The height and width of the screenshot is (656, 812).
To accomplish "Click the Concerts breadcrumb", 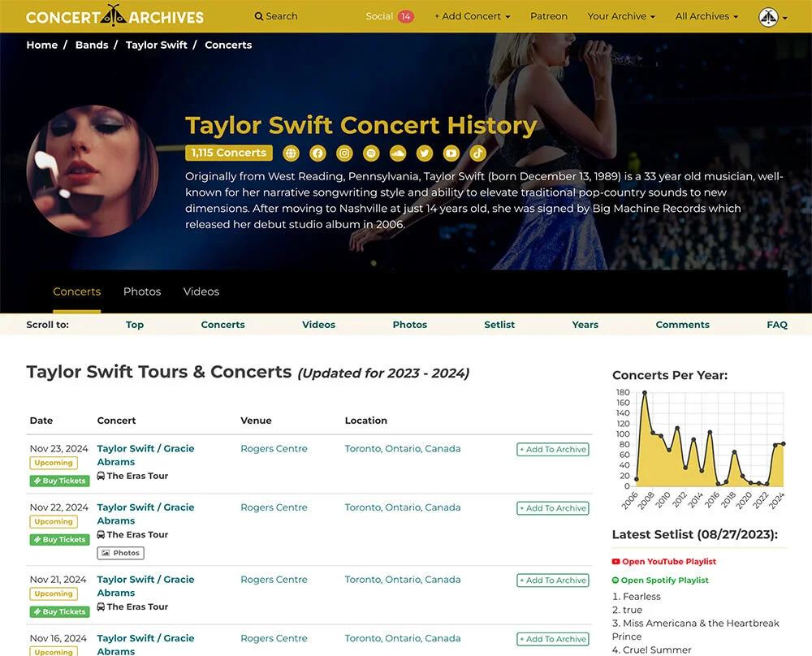I will [x=228, y=45].
